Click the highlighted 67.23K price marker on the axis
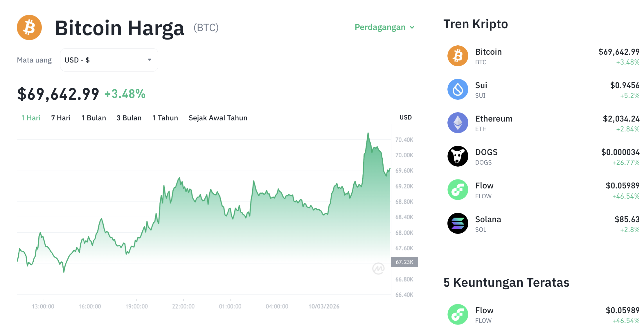 pyautogui.click(x=404, y=262)
